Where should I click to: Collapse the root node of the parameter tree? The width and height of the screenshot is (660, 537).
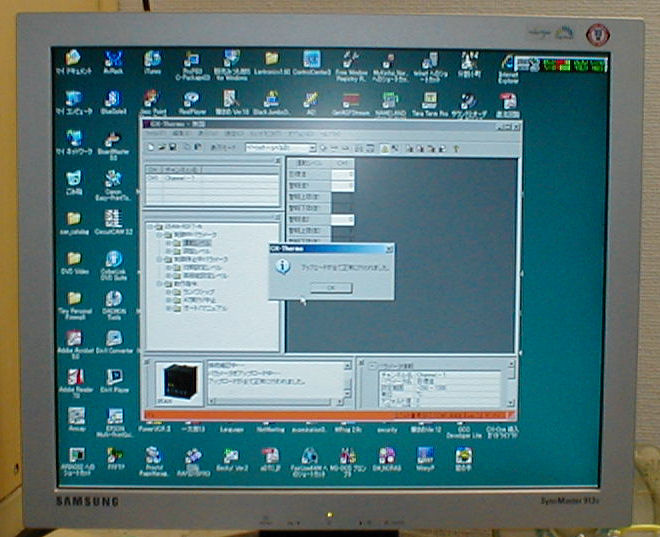point(150,227)
